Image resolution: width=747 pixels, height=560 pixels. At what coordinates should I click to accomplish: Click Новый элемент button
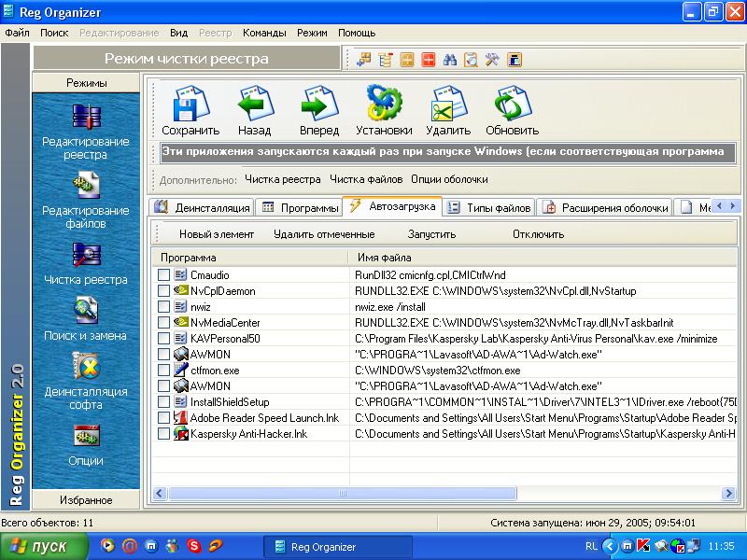tap(217, 234)
